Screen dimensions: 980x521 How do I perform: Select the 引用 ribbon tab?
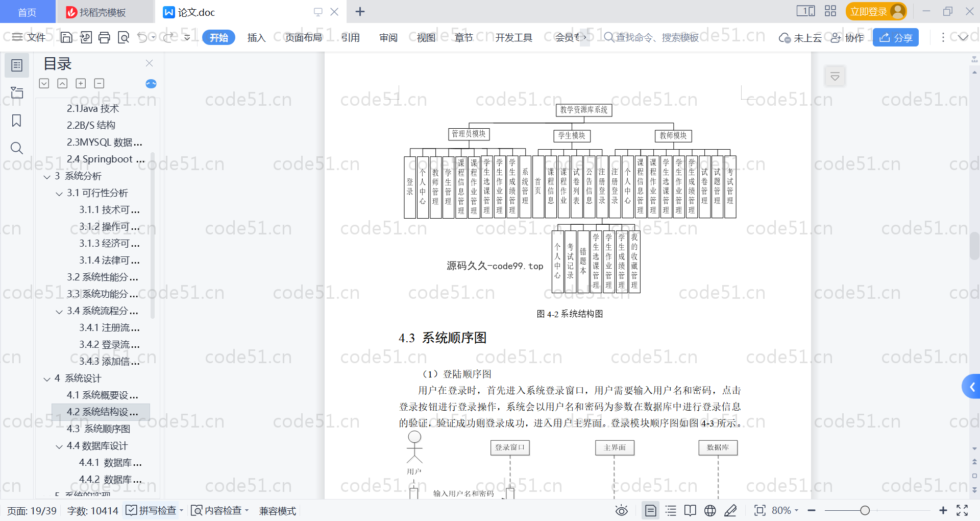351,37
